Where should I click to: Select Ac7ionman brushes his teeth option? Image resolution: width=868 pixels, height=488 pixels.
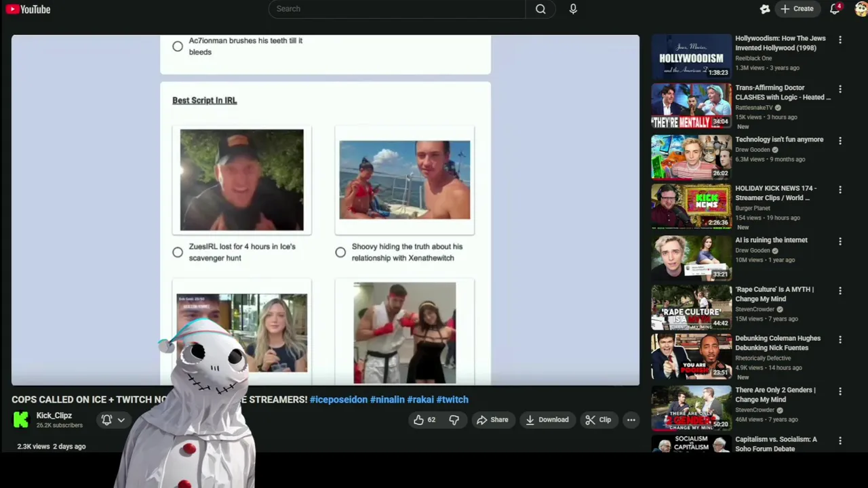[x=178, y=46]
